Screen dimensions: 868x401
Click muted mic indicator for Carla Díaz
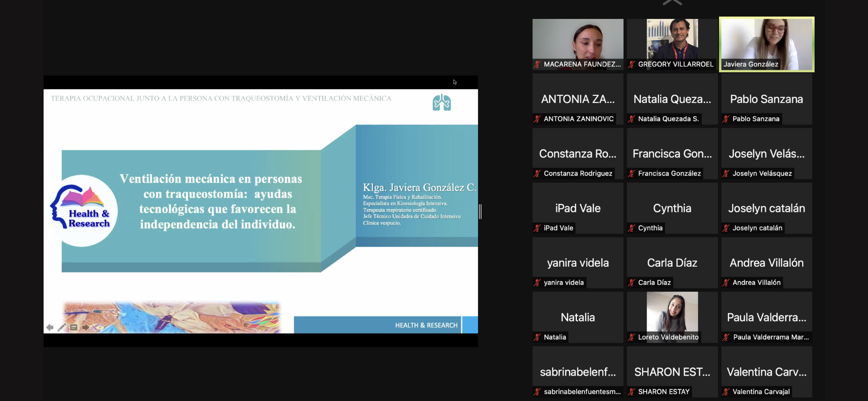point(632,282)
